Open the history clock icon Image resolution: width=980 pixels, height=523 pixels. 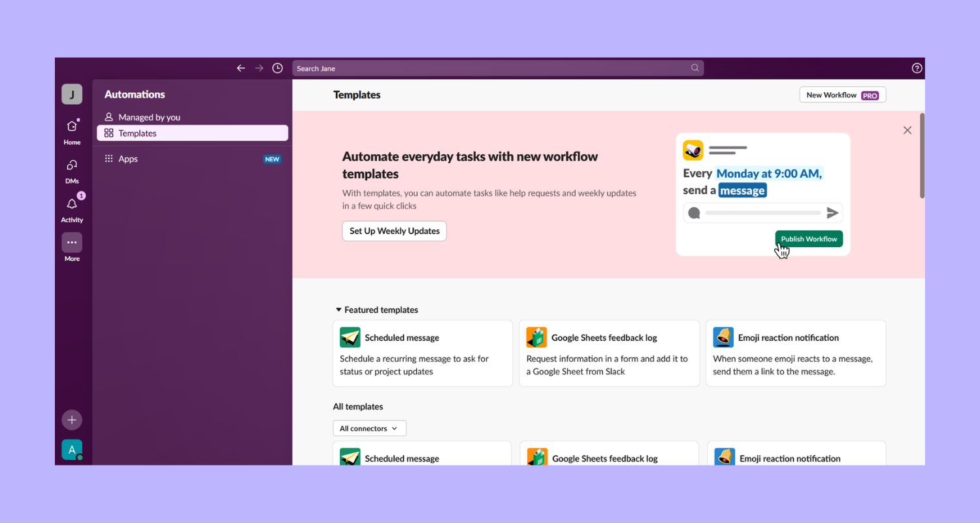click(x=278, y=68)
